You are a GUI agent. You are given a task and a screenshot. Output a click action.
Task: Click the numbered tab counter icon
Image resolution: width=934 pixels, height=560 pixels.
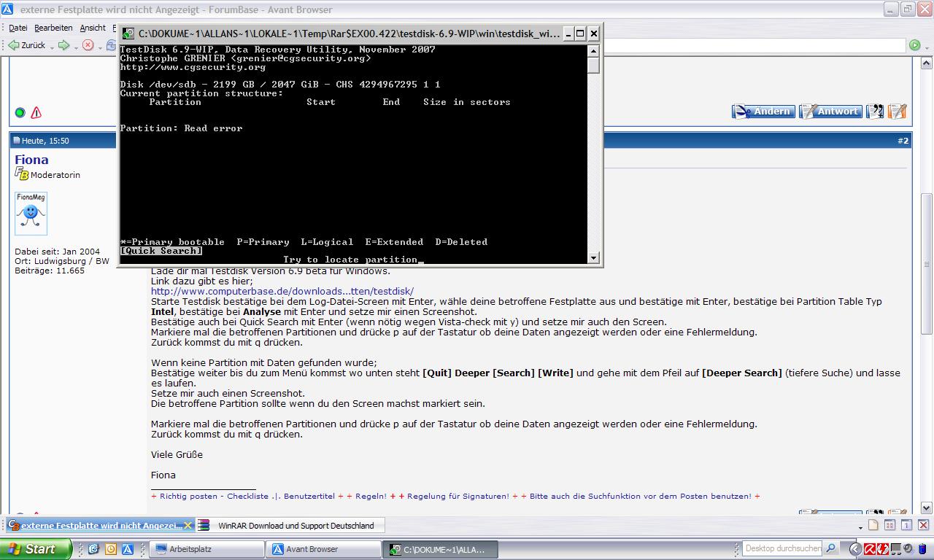click(906, 525)
